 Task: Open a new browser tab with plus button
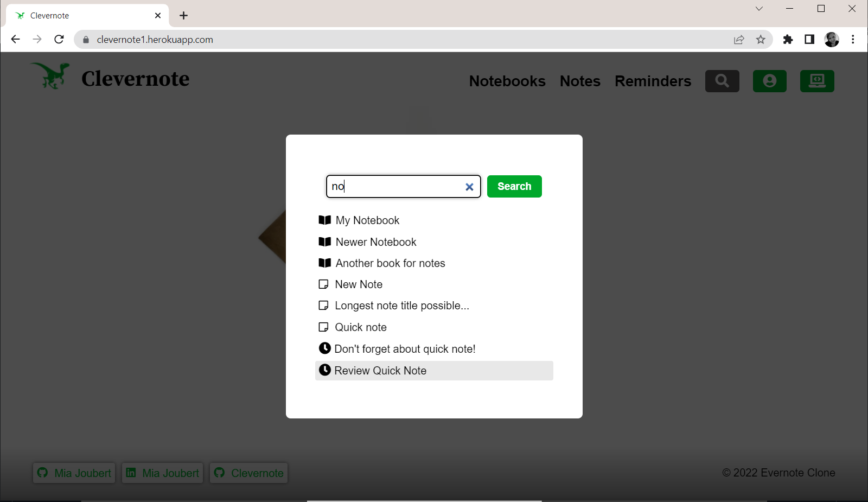click(x=183, y=15)
